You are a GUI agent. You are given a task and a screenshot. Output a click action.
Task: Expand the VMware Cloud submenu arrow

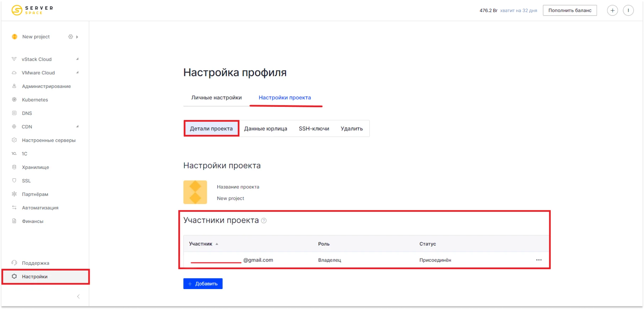pyautogui.click(x=77, y=73)
